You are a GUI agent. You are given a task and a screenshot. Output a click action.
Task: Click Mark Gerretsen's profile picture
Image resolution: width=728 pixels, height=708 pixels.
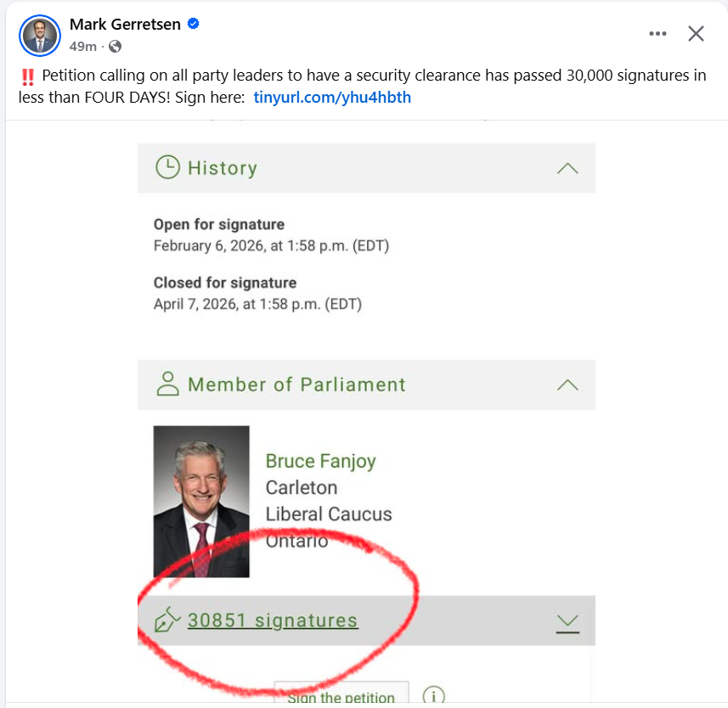pyautogui.click(x=40, y=35)
